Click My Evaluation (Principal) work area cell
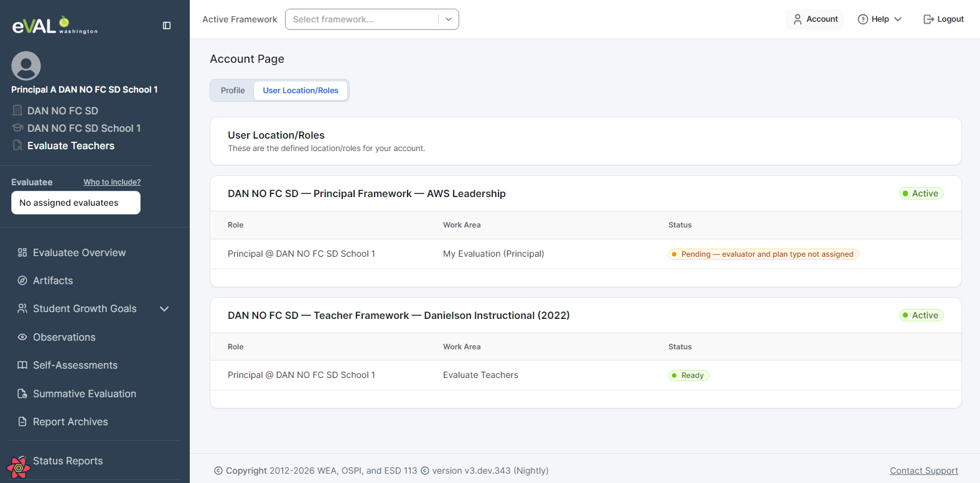The height and width of the screenshot is (483, 980). point(493,254)
